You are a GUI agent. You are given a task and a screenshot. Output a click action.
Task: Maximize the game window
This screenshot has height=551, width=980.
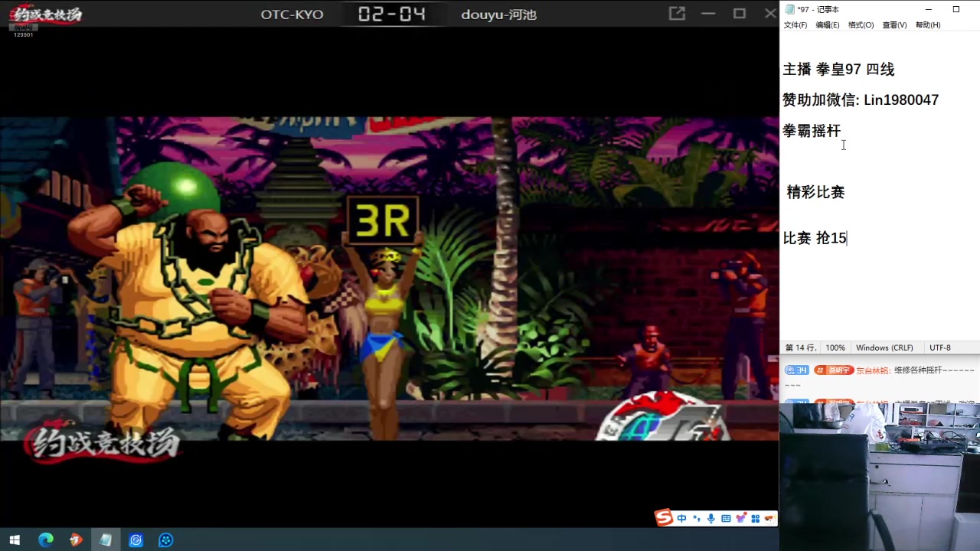739,14
